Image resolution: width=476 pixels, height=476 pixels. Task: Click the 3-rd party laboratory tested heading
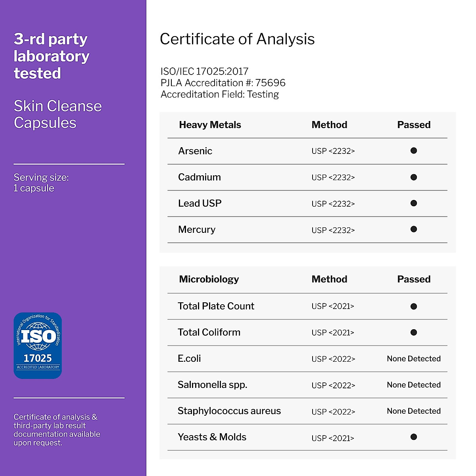51,56
